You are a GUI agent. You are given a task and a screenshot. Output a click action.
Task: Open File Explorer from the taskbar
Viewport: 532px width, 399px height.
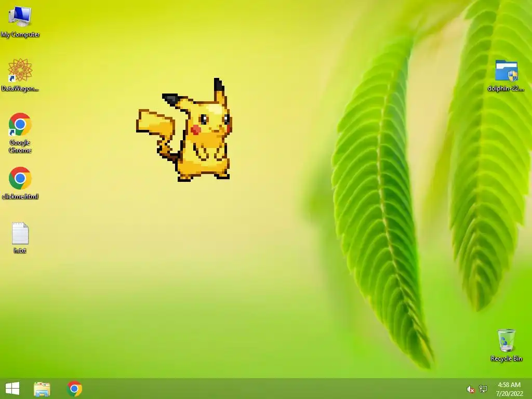(x=42, y=389)
